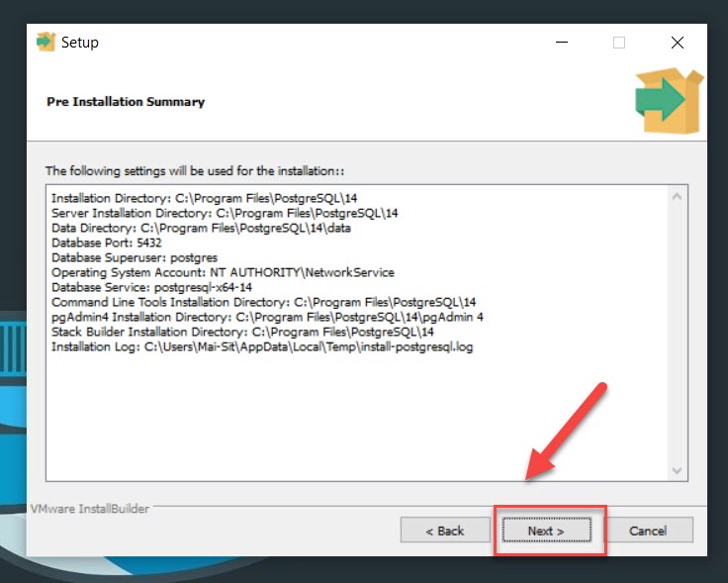Click the scroll up arrow in summary box
This screenshot has width=728, height=583.
pyautogui.click(x=677, y=197)
